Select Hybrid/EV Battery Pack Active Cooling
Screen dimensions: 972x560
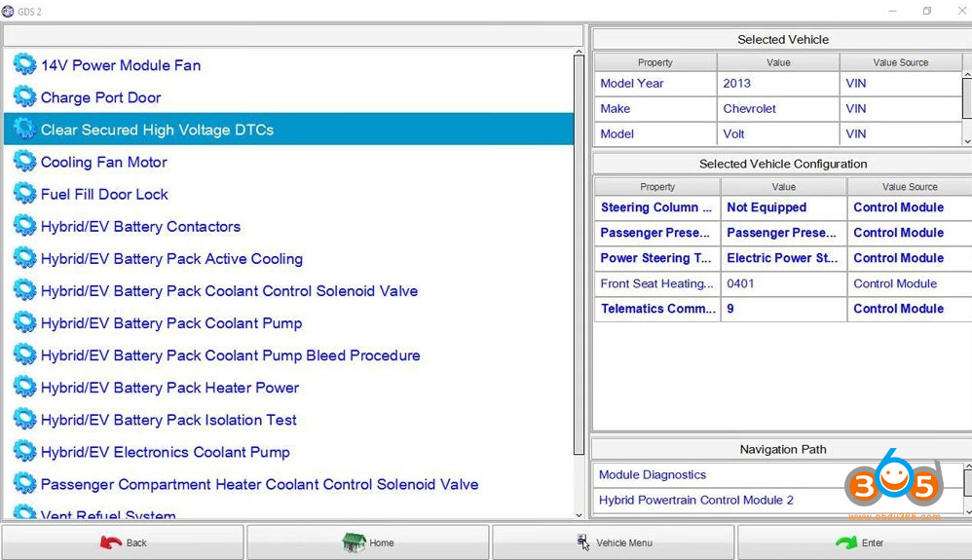(x=171, y=259)
